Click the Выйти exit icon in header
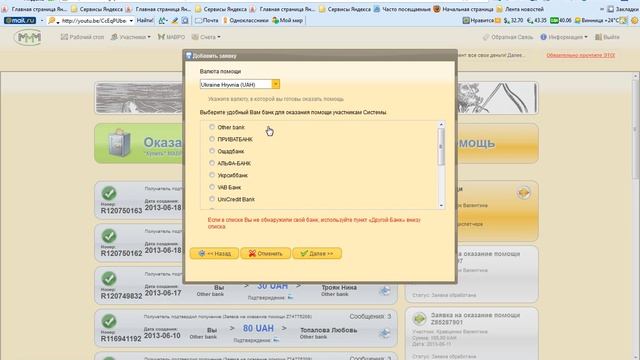 click(598, 37)
